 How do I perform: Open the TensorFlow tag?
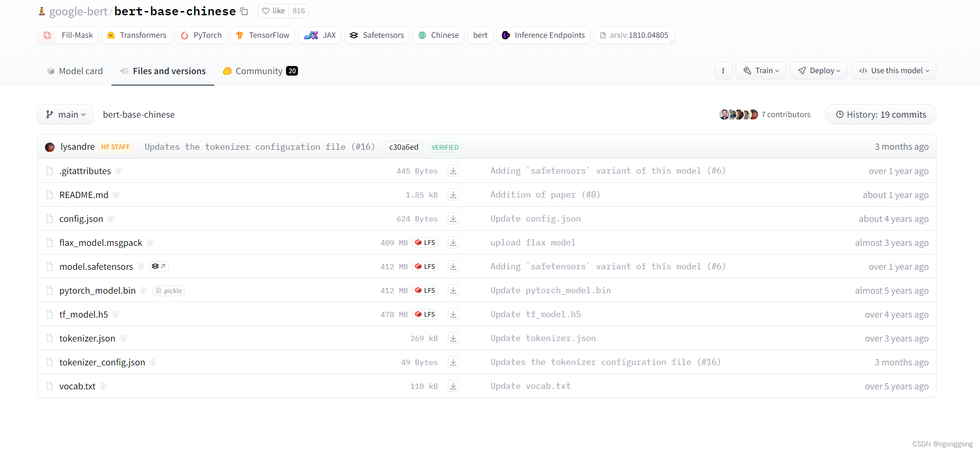click(263, 35)
